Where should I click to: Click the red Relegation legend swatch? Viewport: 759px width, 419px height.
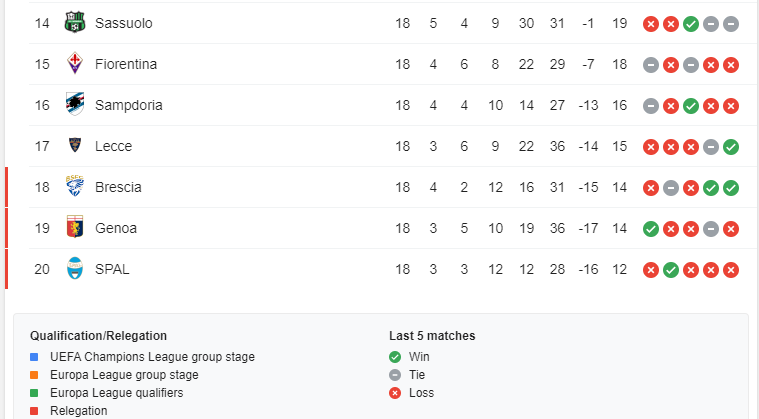pos(34,411)
